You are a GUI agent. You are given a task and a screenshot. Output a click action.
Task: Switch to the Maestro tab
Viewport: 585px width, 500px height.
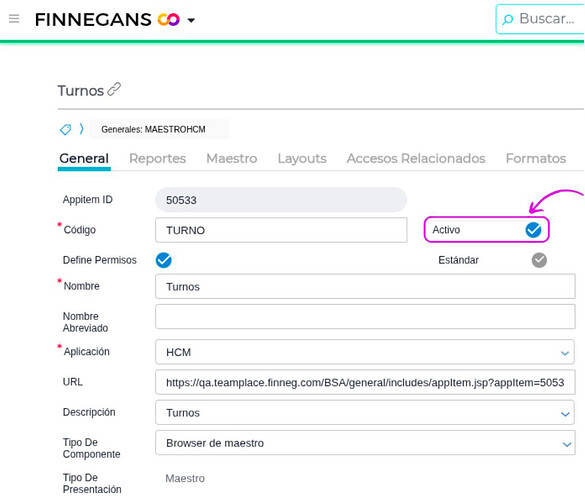pyautogui.click(x=232, y=159)
